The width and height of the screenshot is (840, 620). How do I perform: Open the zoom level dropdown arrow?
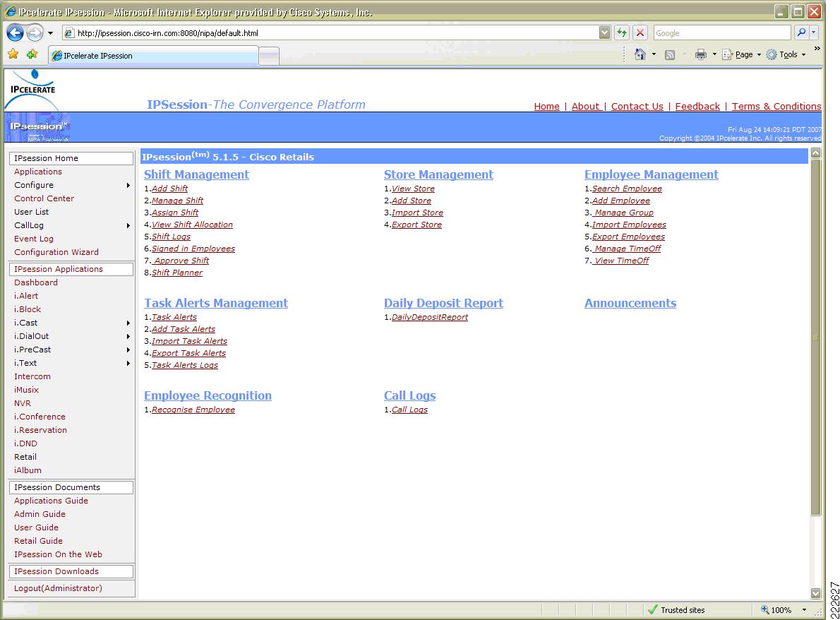pos(804,610)
